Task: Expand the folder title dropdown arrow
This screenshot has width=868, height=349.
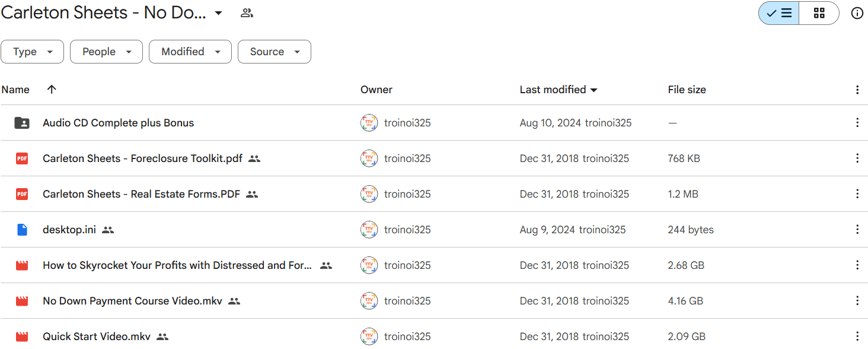Action: [x=218, y=13]
